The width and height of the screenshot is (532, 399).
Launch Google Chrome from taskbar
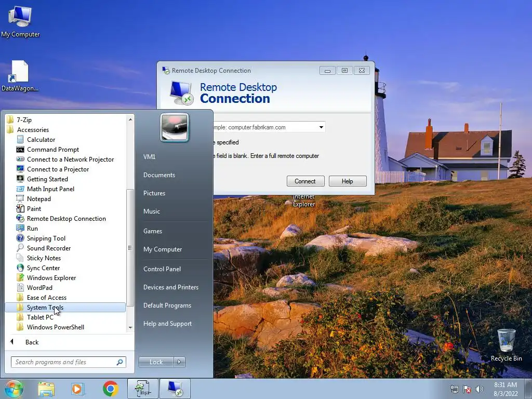(110, 389)
